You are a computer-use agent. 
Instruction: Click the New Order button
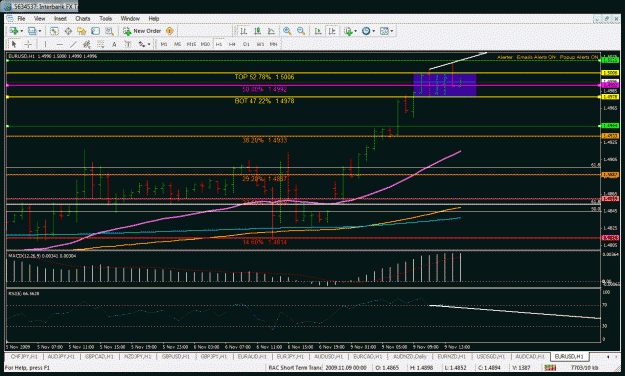point(142,31)
